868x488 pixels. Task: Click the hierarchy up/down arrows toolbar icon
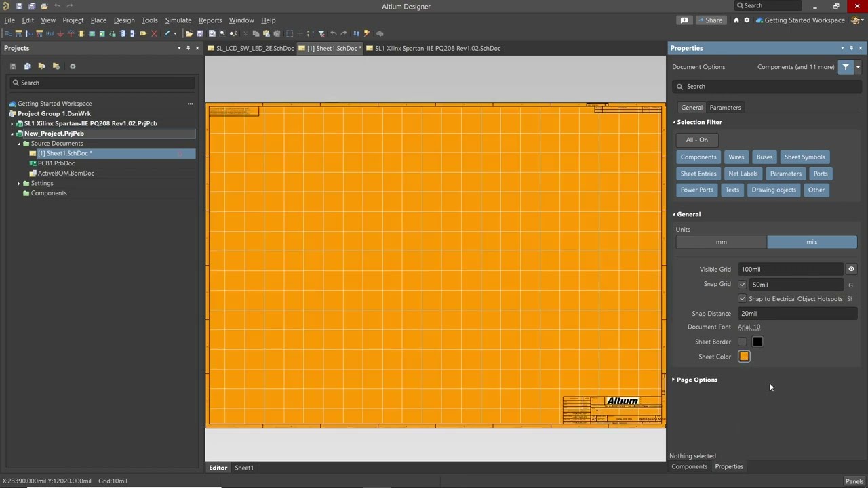[356, 33]
